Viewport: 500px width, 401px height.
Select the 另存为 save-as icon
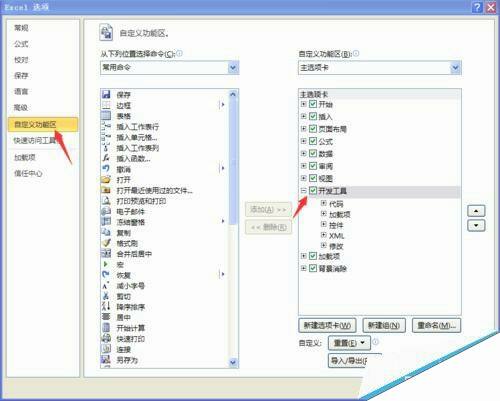click(106, 360)
